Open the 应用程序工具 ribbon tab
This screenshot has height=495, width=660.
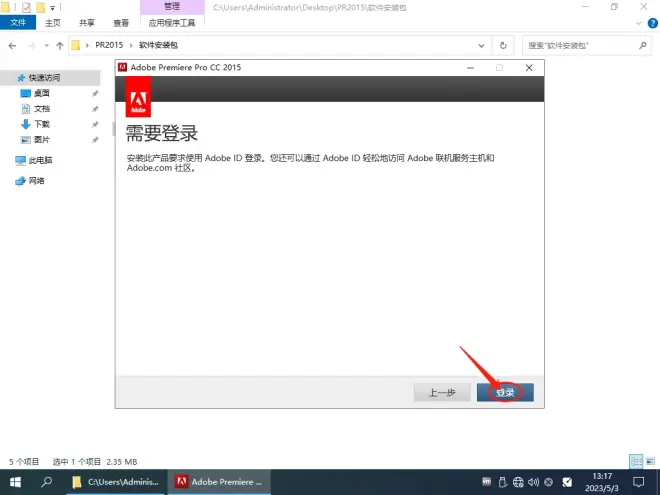pos(172,22)
